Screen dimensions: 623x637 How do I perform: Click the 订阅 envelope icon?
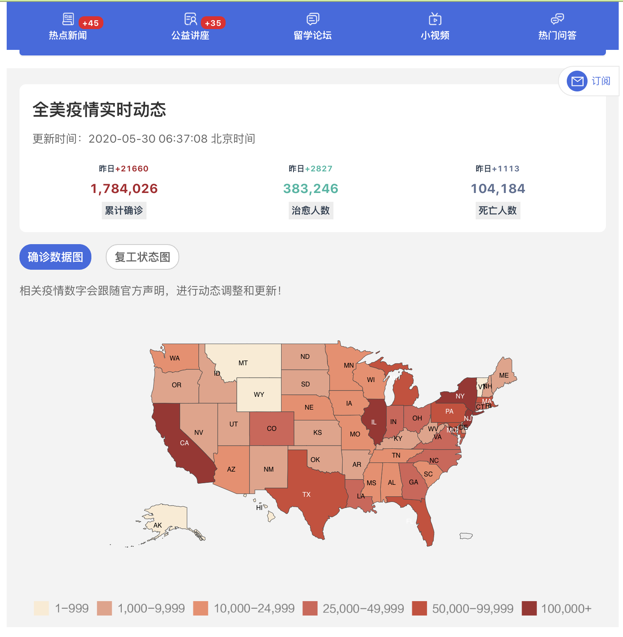(577, 81)
